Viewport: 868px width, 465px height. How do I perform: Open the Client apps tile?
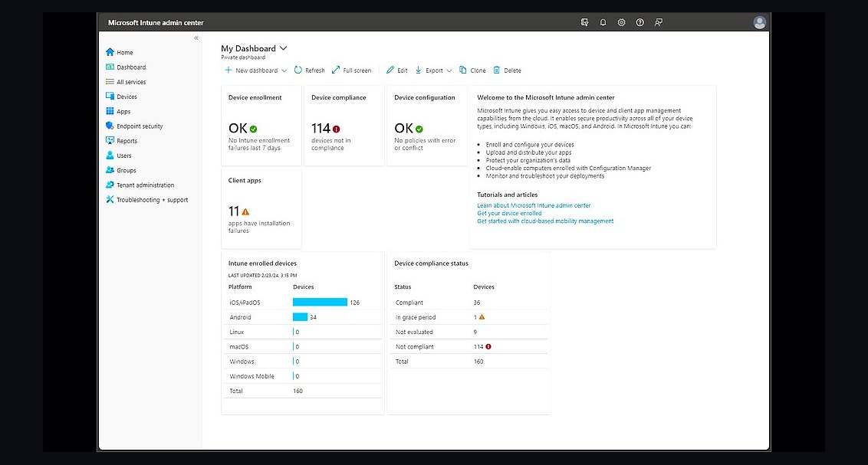(x=261, y=208)
